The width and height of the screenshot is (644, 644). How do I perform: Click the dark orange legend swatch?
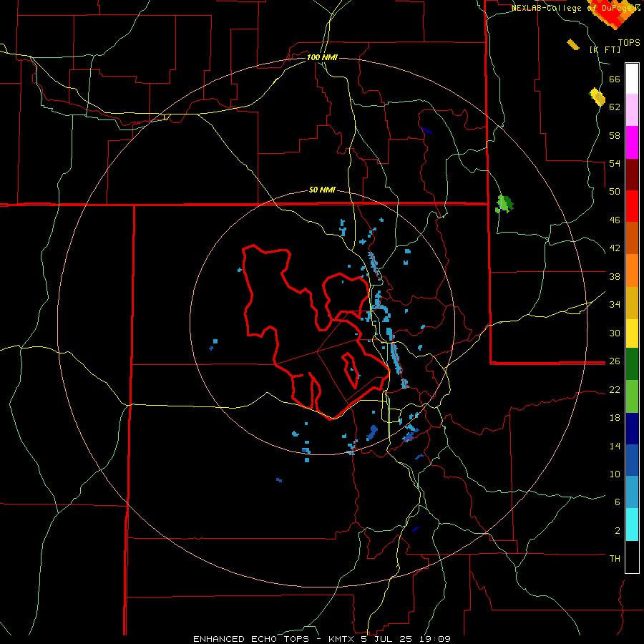pyautogui.click(x=632, y=238)
